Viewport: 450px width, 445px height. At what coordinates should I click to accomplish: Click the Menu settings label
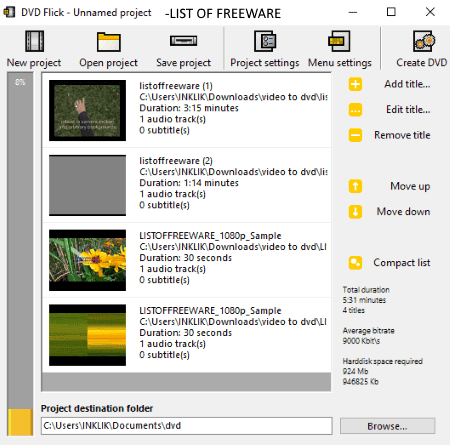click(340, 63)
